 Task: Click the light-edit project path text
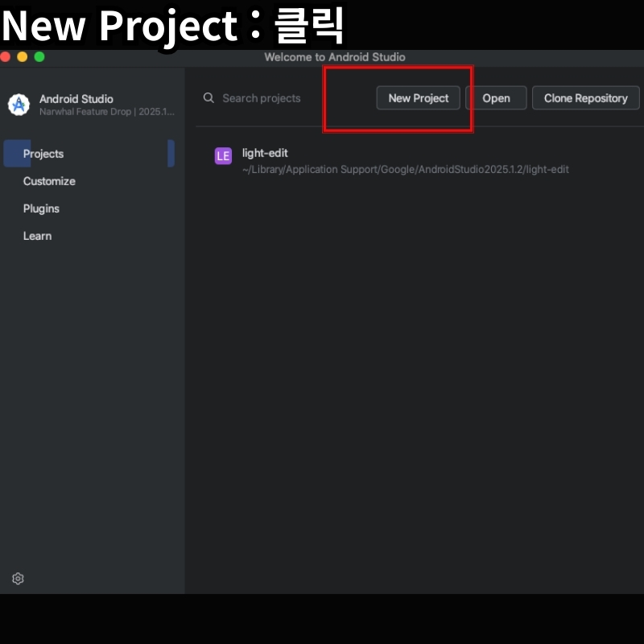[x=406, y=170]
